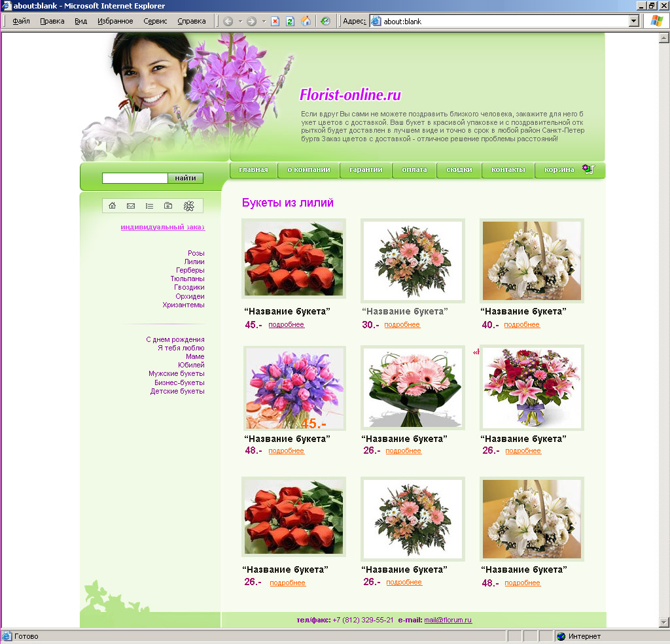Screen dimensions: 670x644
Task: Select Тюльпаны category in sidebar
Action: point(187,279)
